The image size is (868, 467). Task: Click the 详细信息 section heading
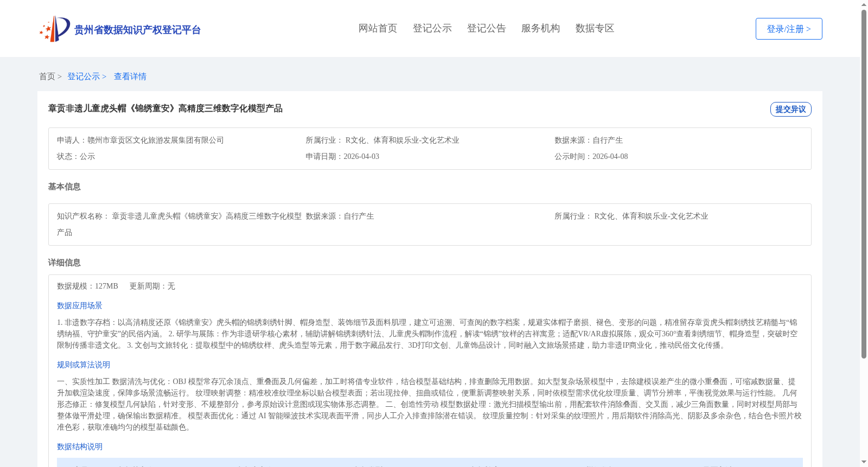click(64, 263)
